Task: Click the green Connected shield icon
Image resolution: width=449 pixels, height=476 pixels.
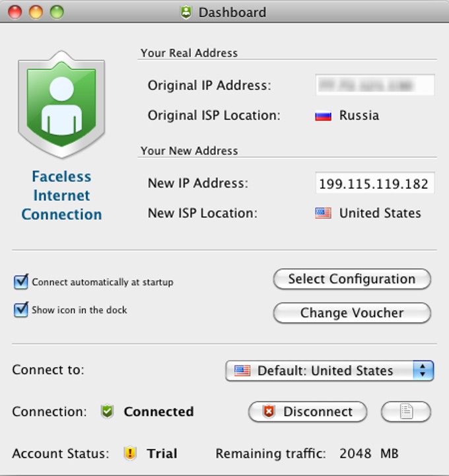Action: click(107, 412)
